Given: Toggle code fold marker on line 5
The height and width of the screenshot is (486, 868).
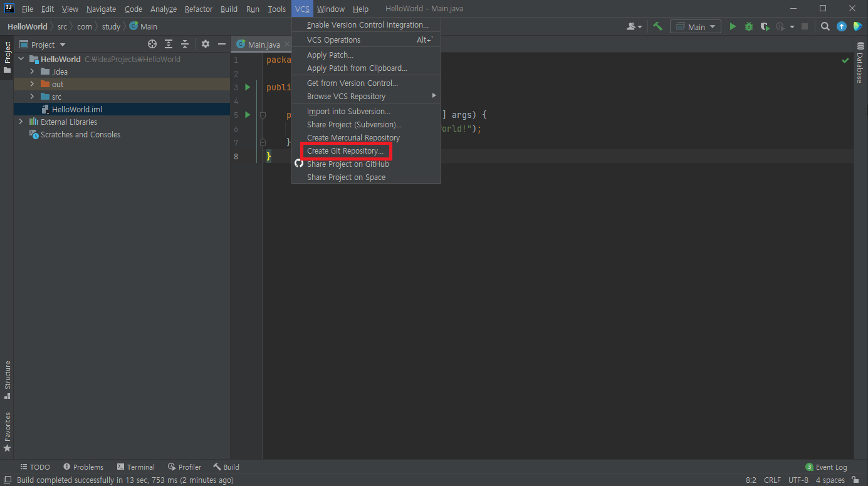Looking at the screenshot, I should 263,115.
